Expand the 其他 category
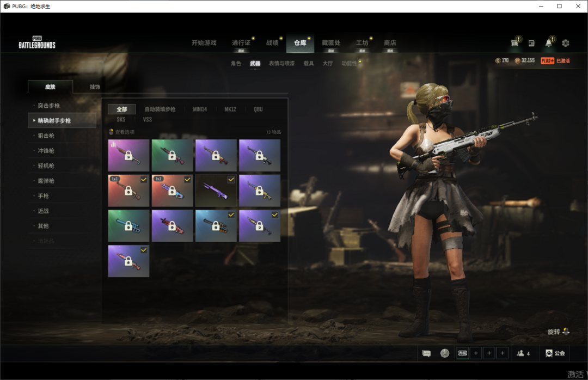Image resolution: width=588 pixels, height=380 pixels. click(62, 225)
